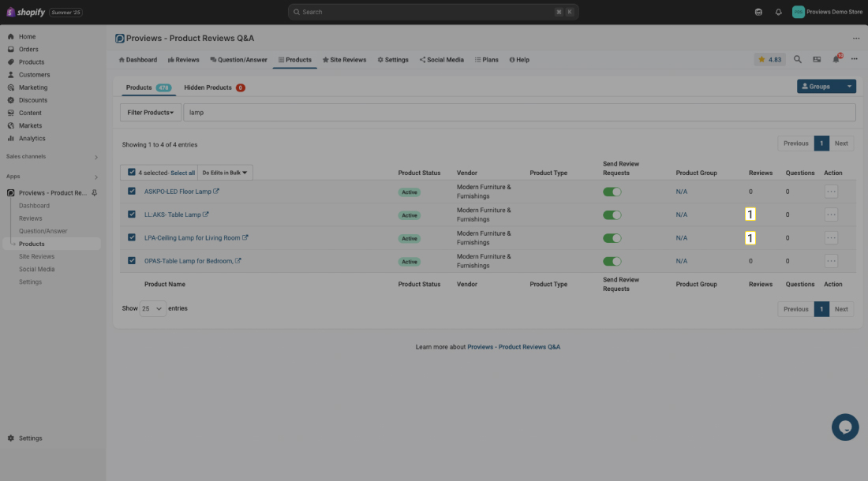Click the bottom Previous pagination button
Viewport: 868px width, 481px height.
(x=795, y=309)
